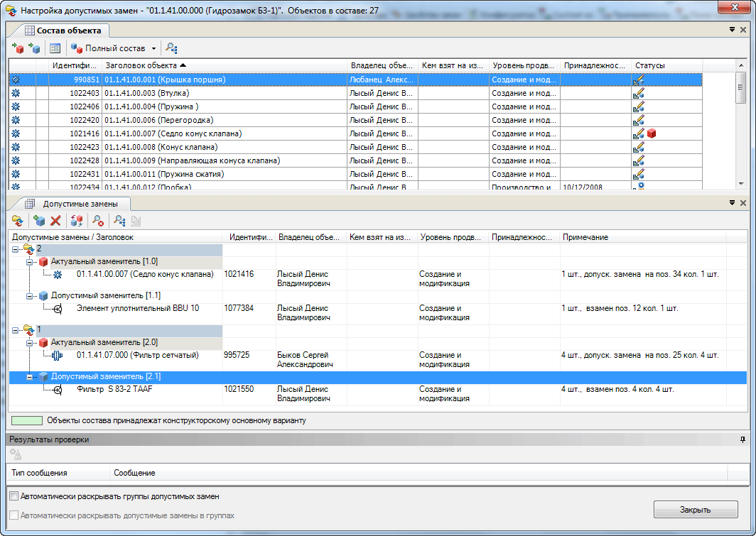
Task: Collapse 'Допустимый заменитель [1.1]' node
Action: pyautogui.click(x=30, y=295)
